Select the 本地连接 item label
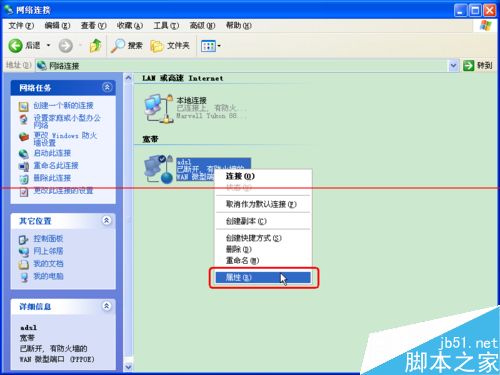Viewport: 500px width, 375px height. 191,100
